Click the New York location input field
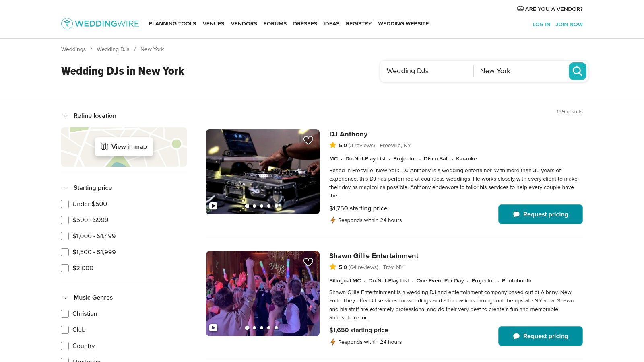Image resolution: width=644 pixels, height=362 pixels. [x=519, y=71]
